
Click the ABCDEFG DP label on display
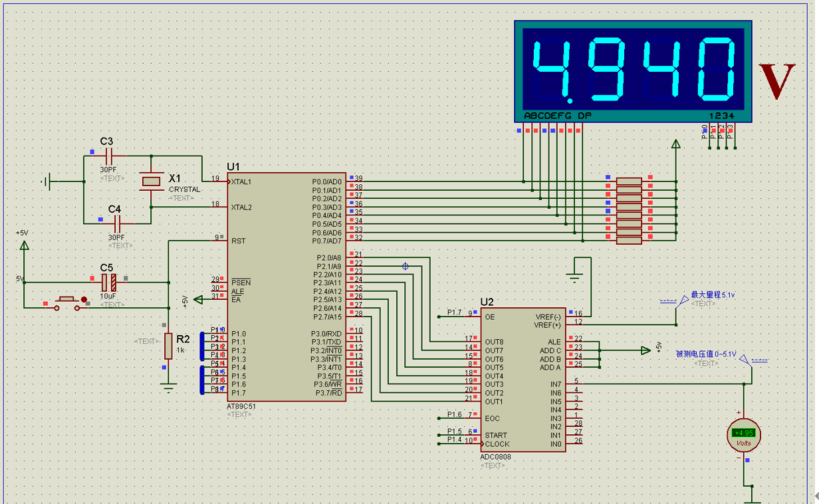tap(557, 116)
